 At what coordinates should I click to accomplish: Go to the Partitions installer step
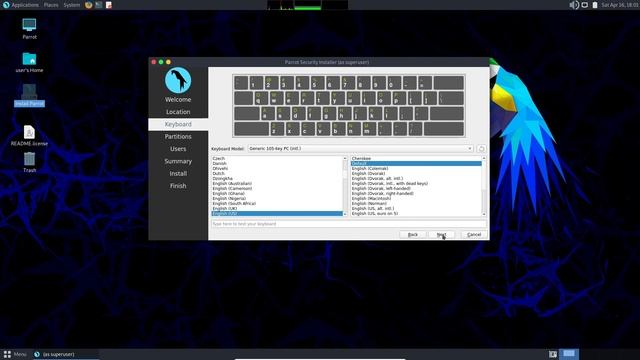click(x=178, y=137)
